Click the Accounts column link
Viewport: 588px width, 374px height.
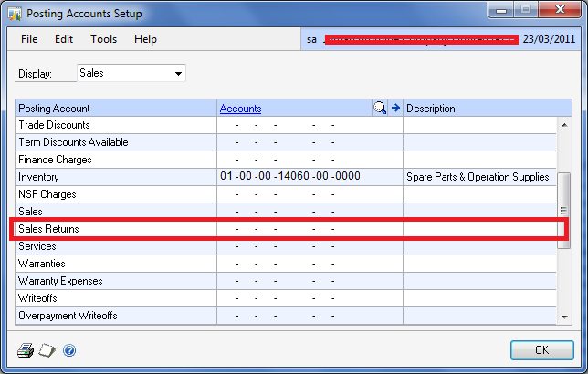(x=240, y=109)
